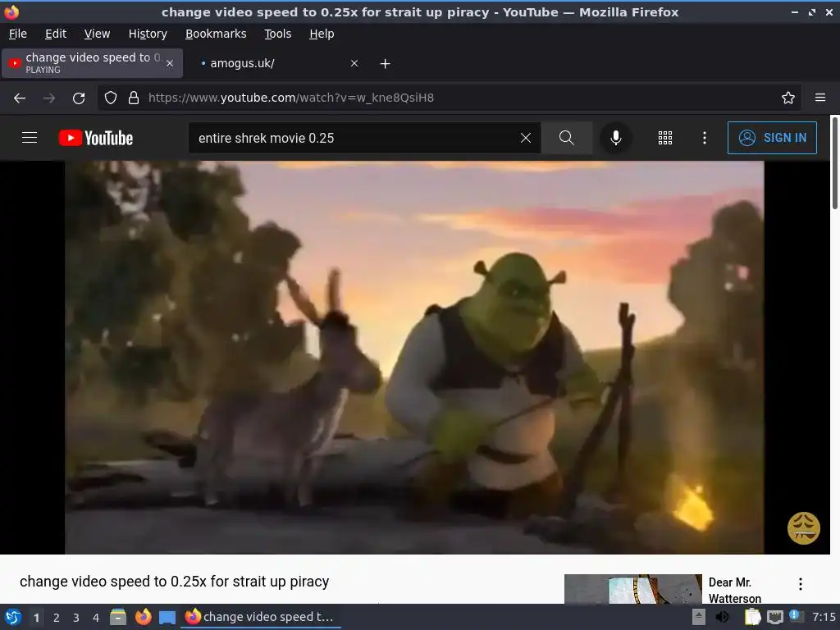Open the Help menu
The width and height of the screenshot is (840, 630).
pyautogui.click(x=322, y=34)
